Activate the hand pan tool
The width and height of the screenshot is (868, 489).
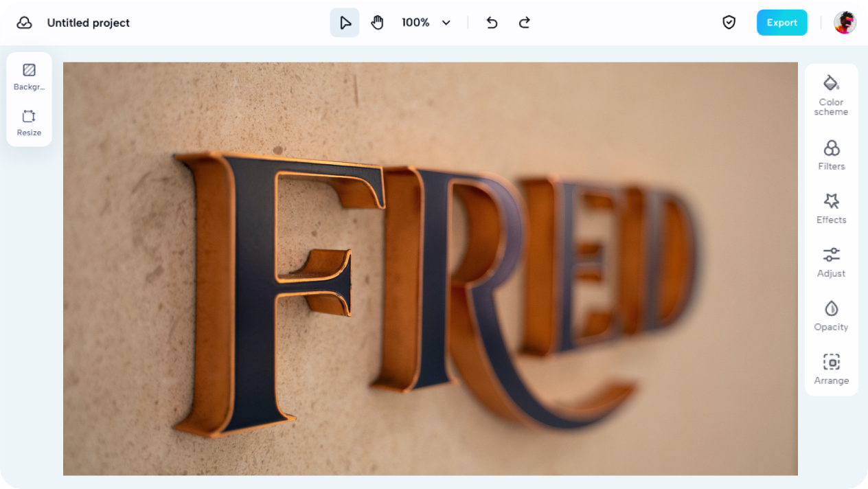377,23
